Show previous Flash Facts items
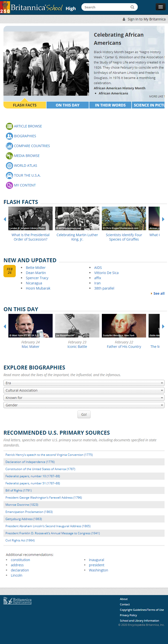This screenshot has width=168, height=644. pos(5,219)
